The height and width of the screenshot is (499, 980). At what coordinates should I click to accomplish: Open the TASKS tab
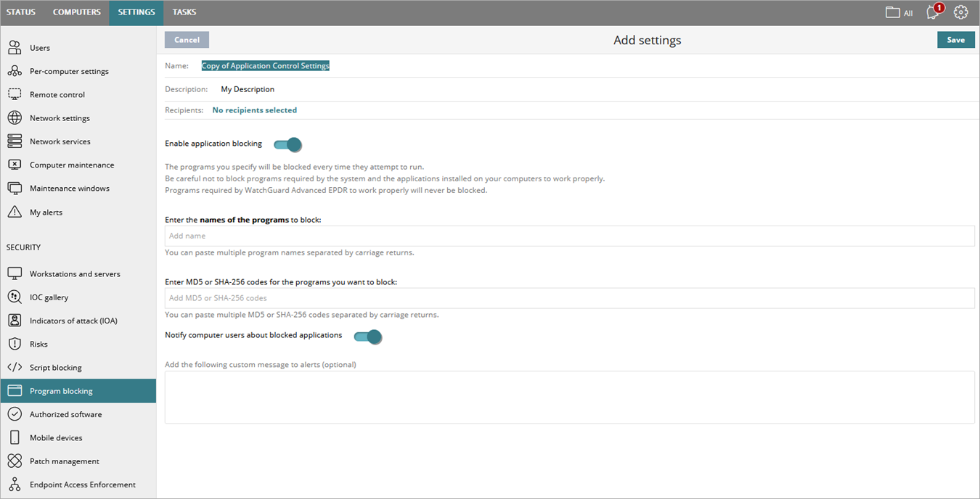point(184,12)
